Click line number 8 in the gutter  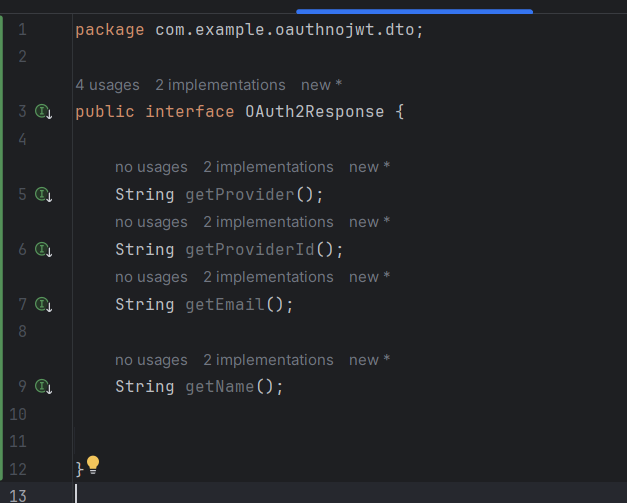tap(22, 331)
